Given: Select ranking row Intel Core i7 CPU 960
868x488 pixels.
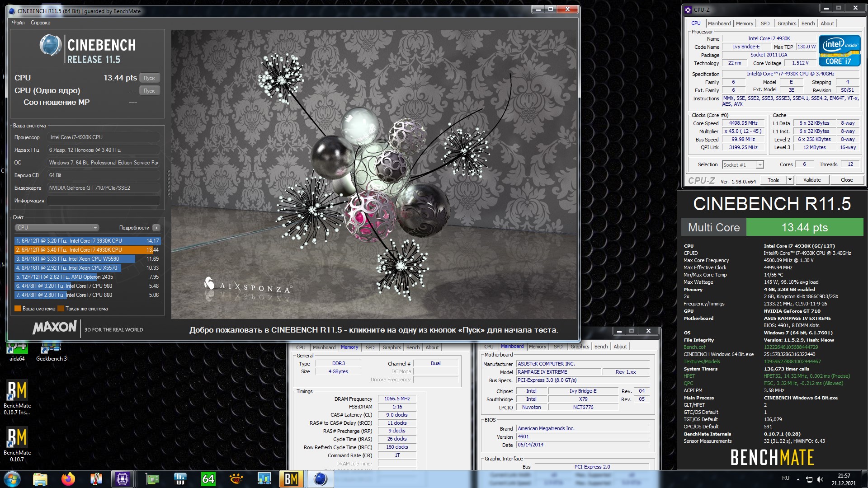Looking at the screenshot, I should pyautogui.click(x=87, y=286).
